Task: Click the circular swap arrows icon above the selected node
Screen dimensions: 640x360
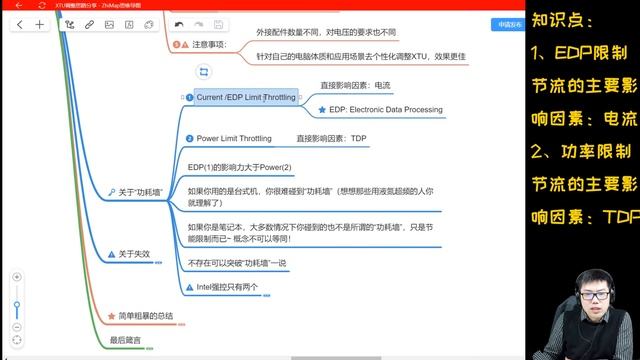Action: point(204,72)
